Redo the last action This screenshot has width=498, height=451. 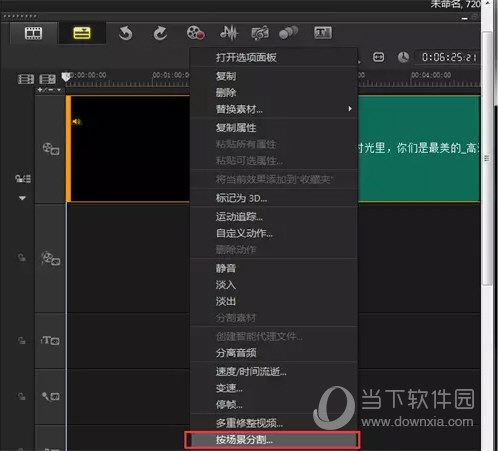[x=160, y=33]
